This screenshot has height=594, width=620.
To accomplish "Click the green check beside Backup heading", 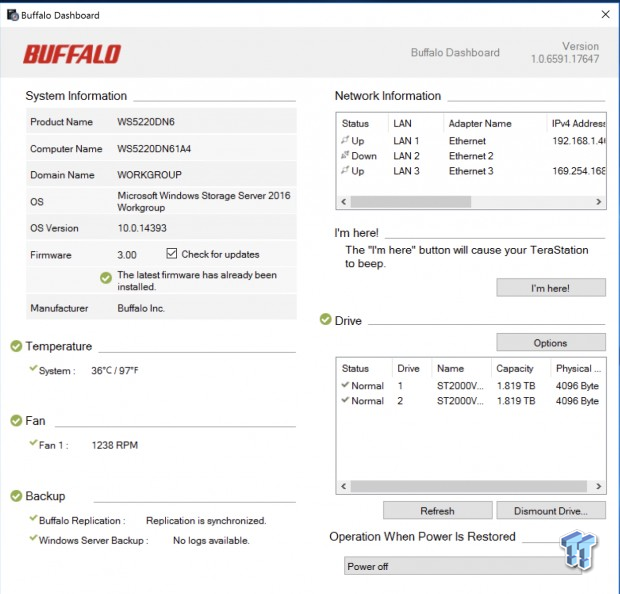I will point(16,496).
